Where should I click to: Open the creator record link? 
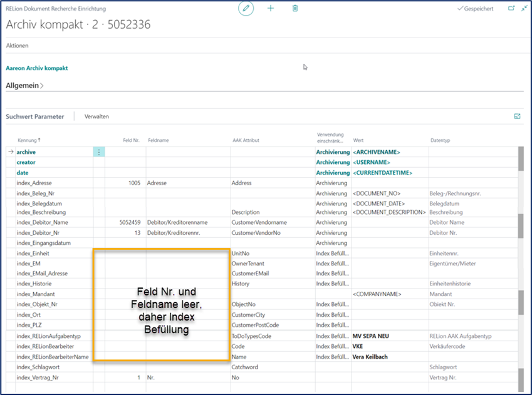click(x=26, y=162)
